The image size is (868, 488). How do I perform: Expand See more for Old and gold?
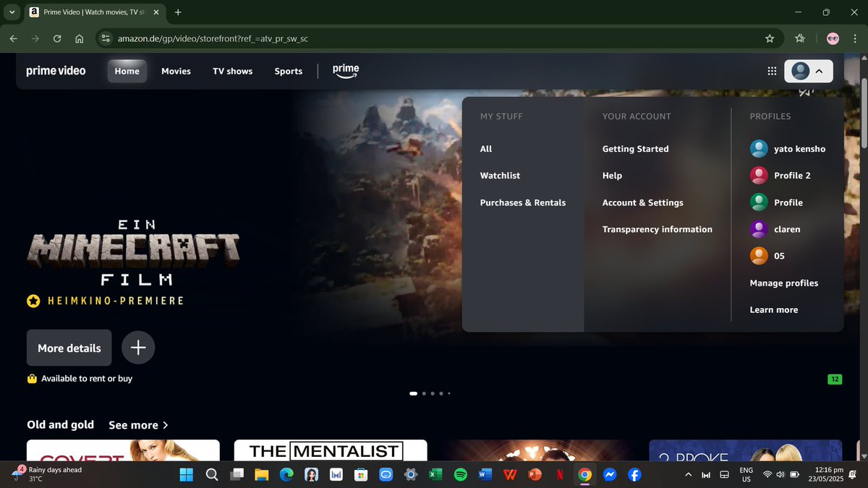click(x=138, y=425)
